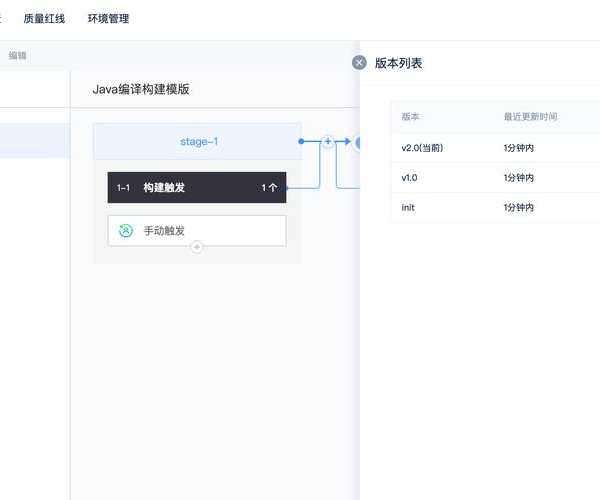This screenshot has height=500, width=600.
Task: Open the 手动触发 plugin card
Action: click(x=197, y=231)
